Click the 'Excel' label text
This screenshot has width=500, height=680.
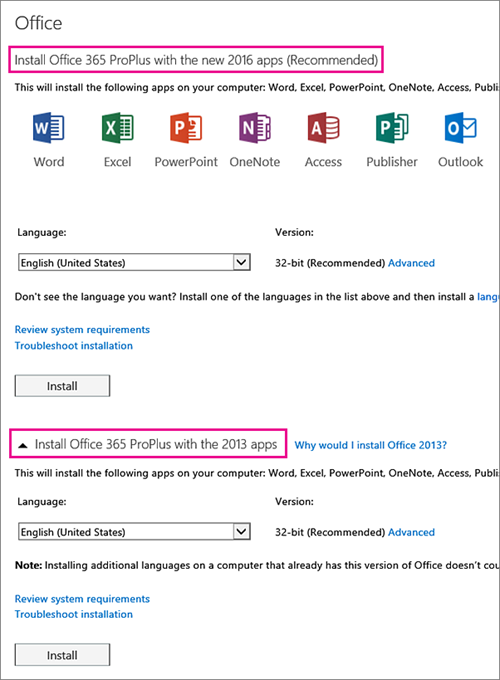(x=118, y=162)
